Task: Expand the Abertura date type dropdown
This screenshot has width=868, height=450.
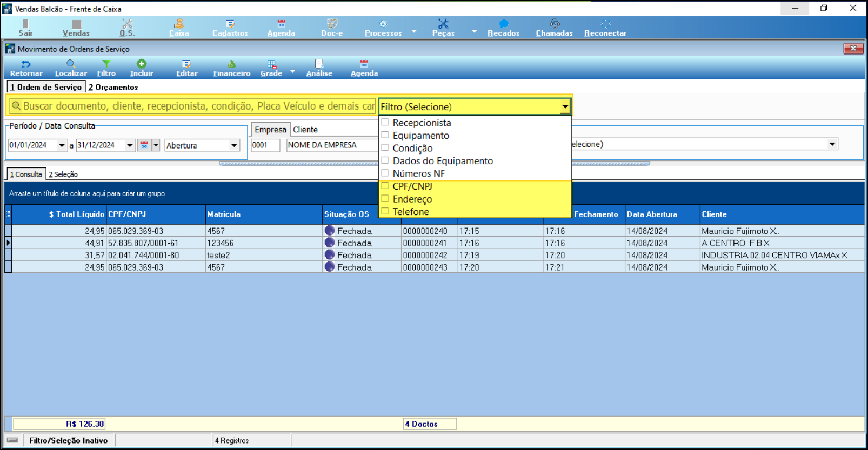Action: [234, 145]
